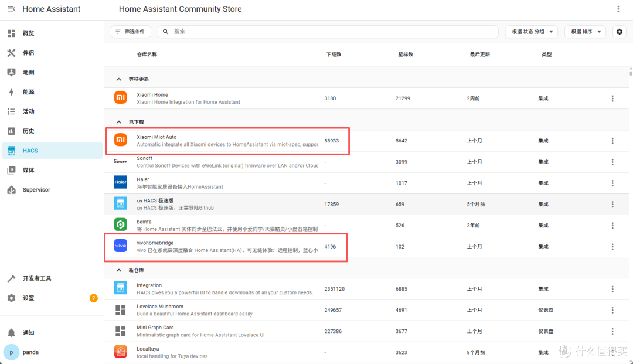633x364 pixels.
Task: Open the 筛选条件 filter button
Action: point(131,32)
